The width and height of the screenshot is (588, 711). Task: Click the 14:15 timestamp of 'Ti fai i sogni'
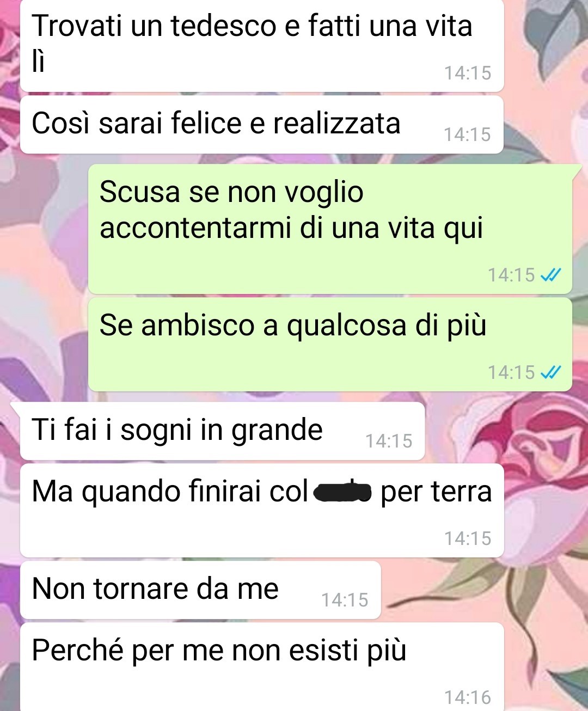point(389,441)
